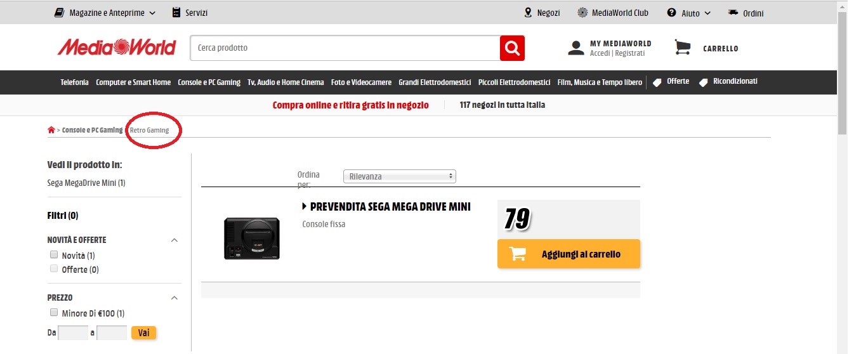Check the Minore Di €100 checkbox
This screenshot has width=868, height=354.
[x=54, y=313]
